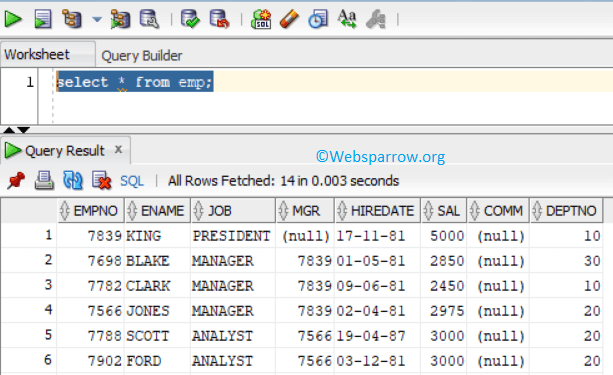
Task: Select the KING name cell
Action: click(x=158, y=236)
